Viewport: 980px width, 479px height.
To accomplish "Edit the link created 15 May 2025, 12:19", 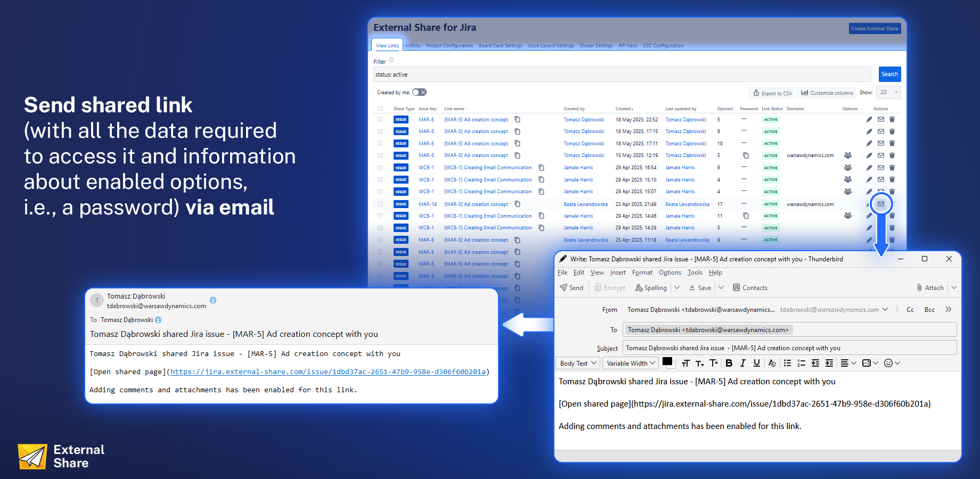I will coord(869,155).
